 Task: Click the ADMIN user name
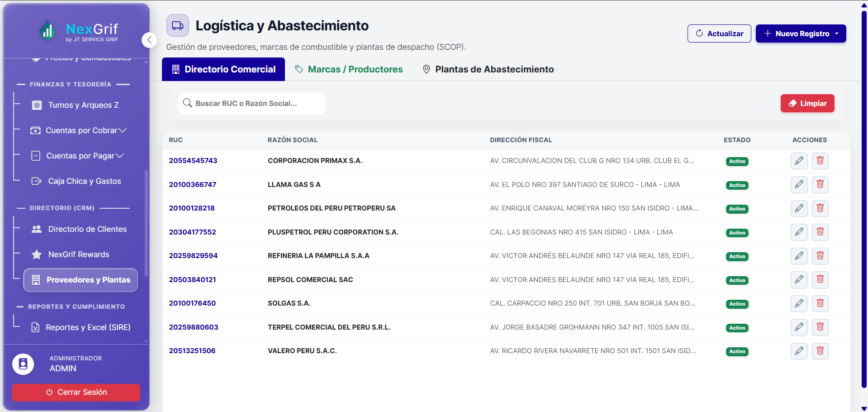pos(63,369)
